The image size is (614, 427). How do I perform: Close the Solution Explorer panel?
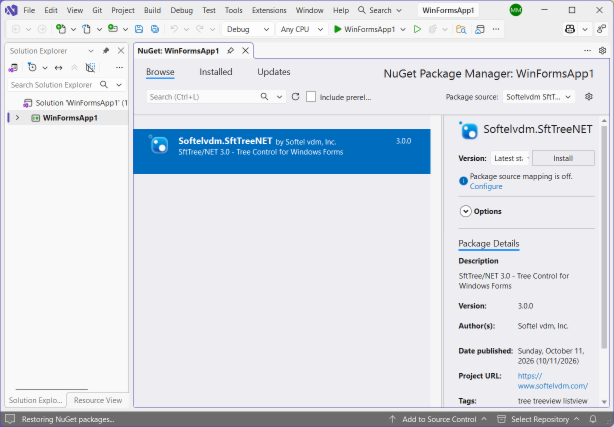(121, 51)
